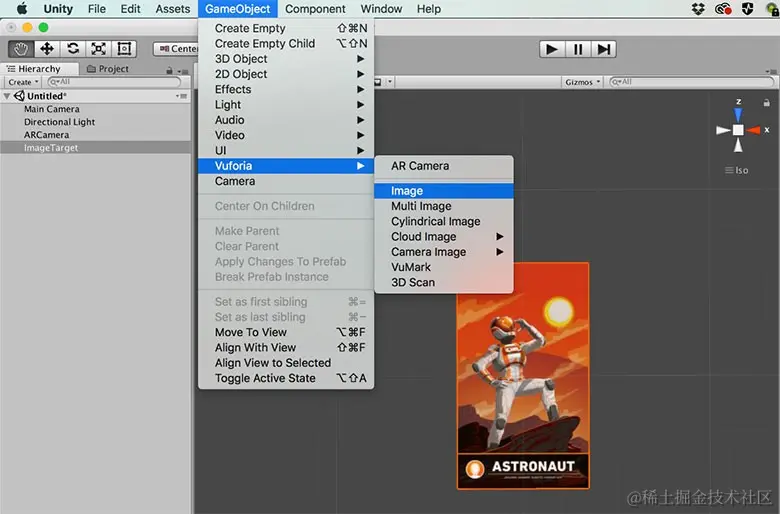The image size is (780, 514).
Task: Select Toggle Active State
Action: coord(286,378)
